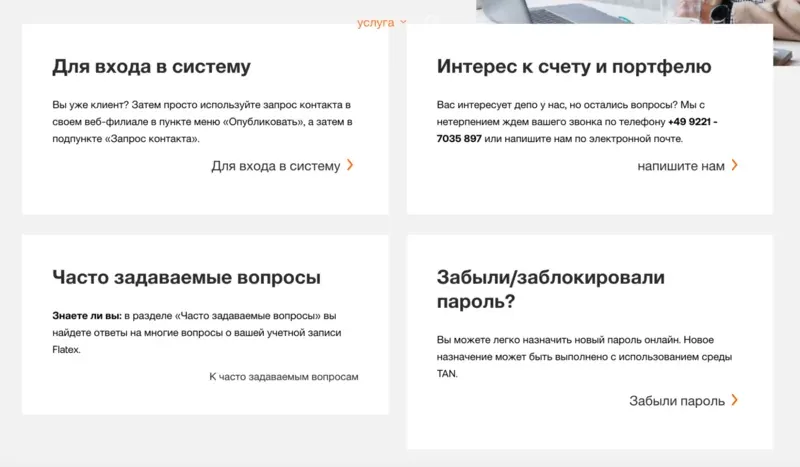Go to "К часто задаваемым вопросам"
Image resolution: width=800 pixels, height=467 pixels.
click(284, 377)
